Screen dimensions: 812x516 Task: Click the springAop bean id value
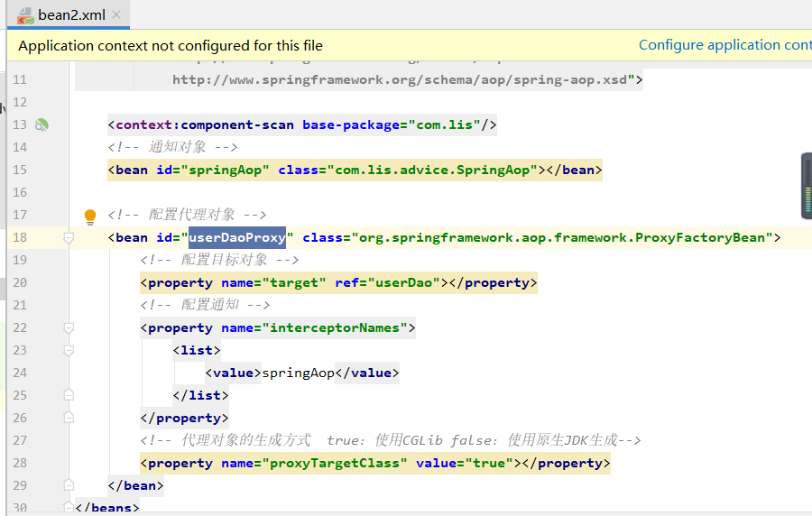[x=226, y=170]
